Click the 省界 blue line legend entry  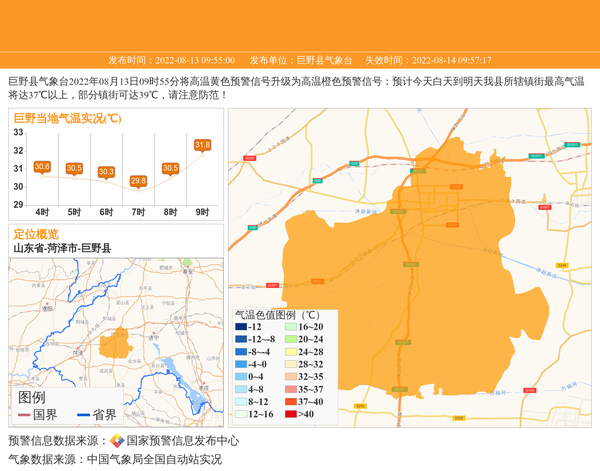(97, 415)
